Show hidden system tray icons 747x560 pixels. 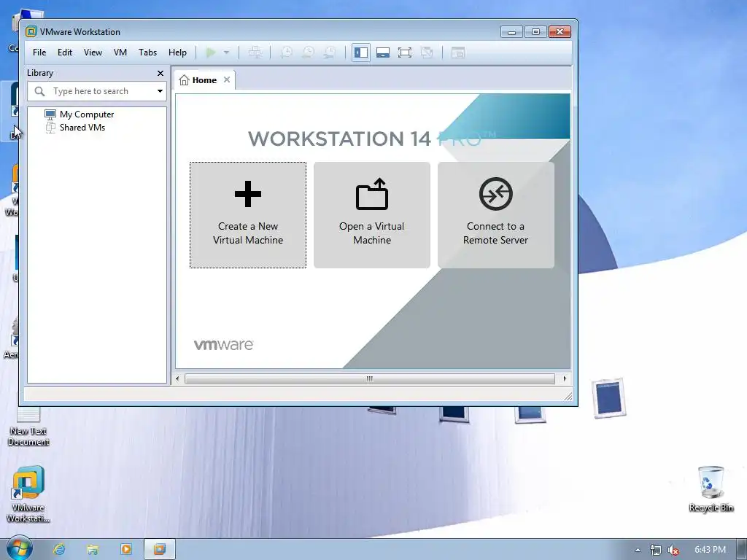click(638, 550)
